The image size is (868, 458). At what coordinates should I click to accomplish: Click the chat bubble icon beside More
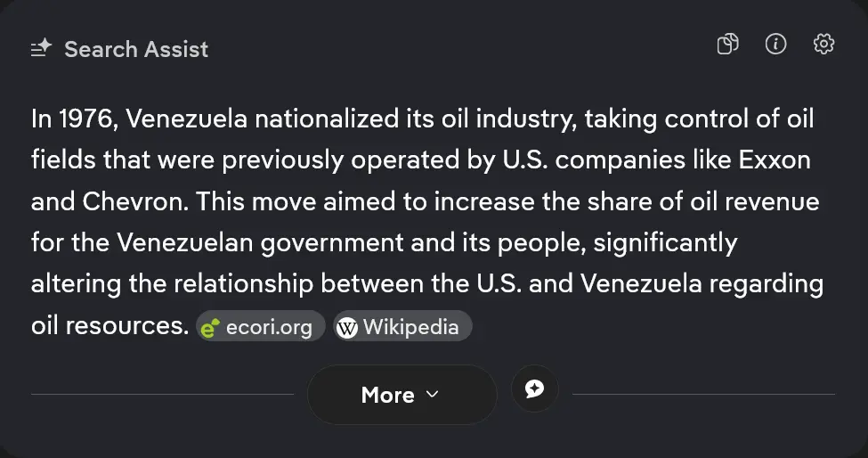click(534, 389)
